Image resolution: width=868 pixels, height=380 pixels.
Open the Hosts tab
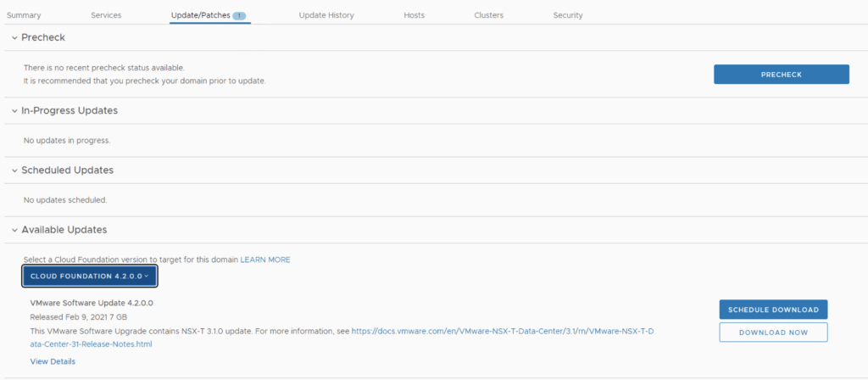point(415,15)
